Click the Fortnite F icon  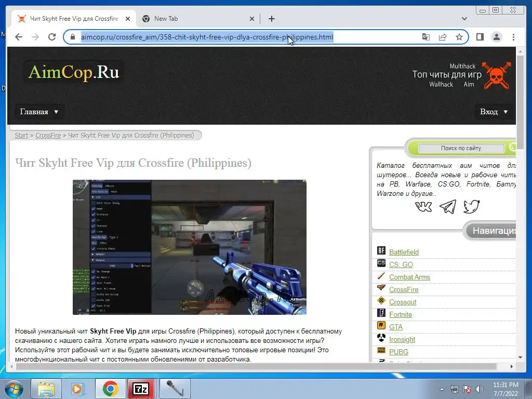coord(381,313)
